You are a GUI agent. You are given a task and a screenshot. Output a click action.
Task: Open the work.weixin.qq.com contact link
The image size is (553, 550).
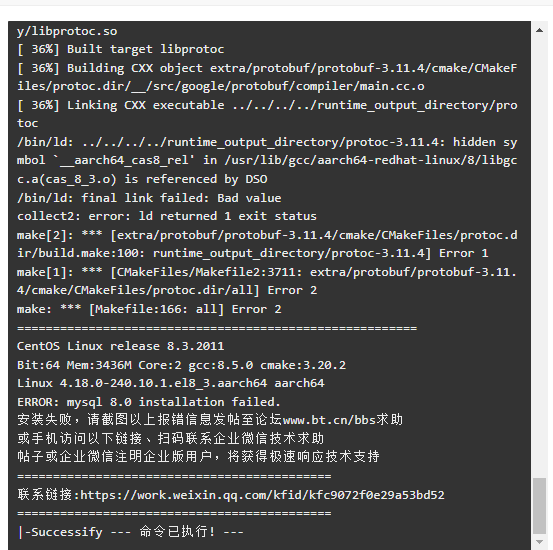pyautogui.click(x=262, y=495)
